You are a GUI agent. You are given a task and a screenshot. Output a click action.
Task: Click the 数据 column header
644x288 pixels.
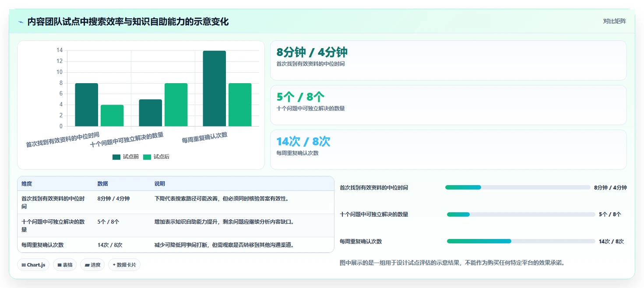click(x=103, y=184)
